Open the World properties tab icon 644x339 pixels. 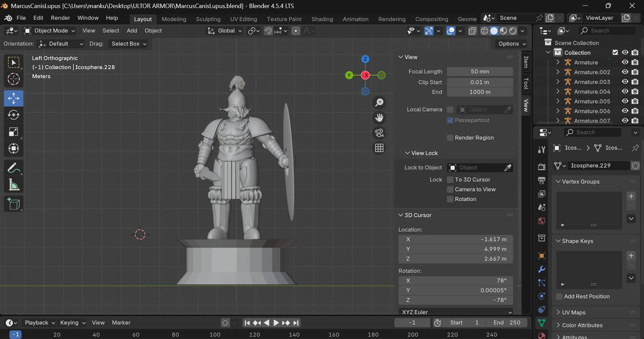click(542, 221)
